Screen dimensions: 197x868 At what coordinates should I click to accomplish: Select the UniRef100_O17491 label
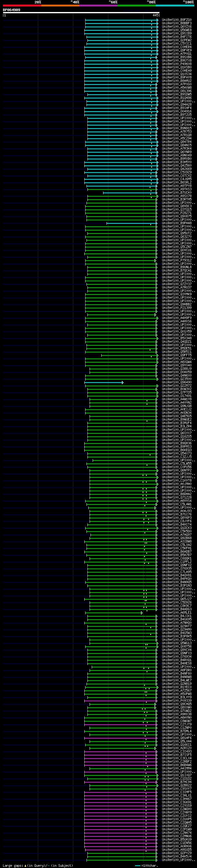[x=177, y=396]
